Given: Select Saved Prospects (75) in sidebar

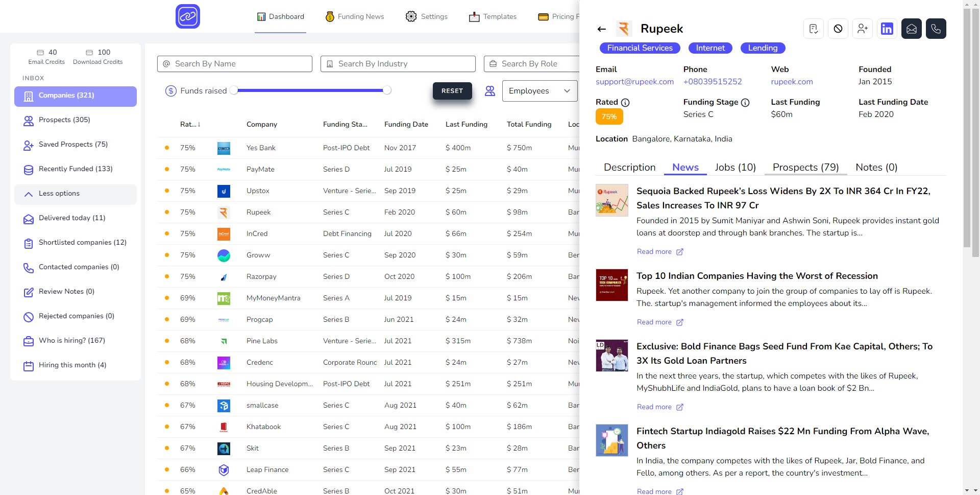Looking at the screenshot, I should click(76, 145).
